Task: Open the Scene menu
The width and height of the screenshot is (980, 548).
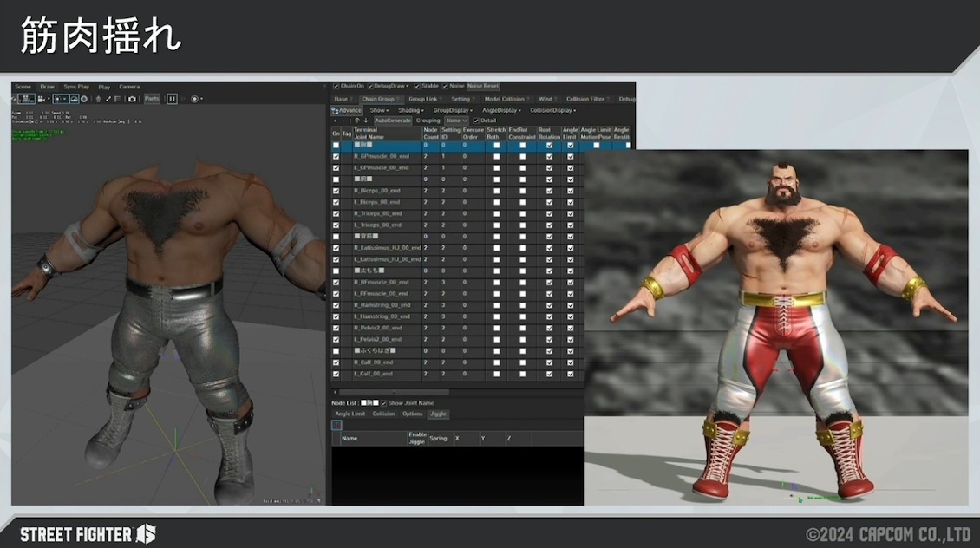Action: (23, 87)
